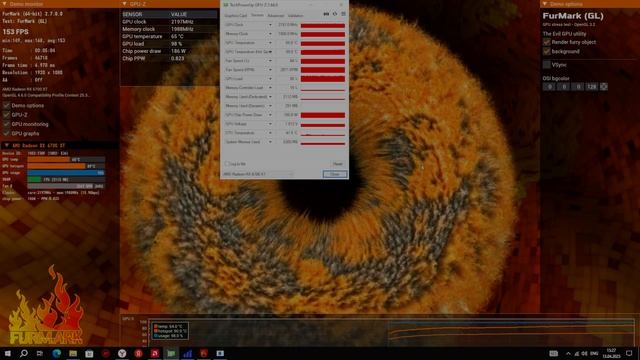Click the VRAM usage green bar
Viewport: 640px width, 360px height.
tap(34, 179)
